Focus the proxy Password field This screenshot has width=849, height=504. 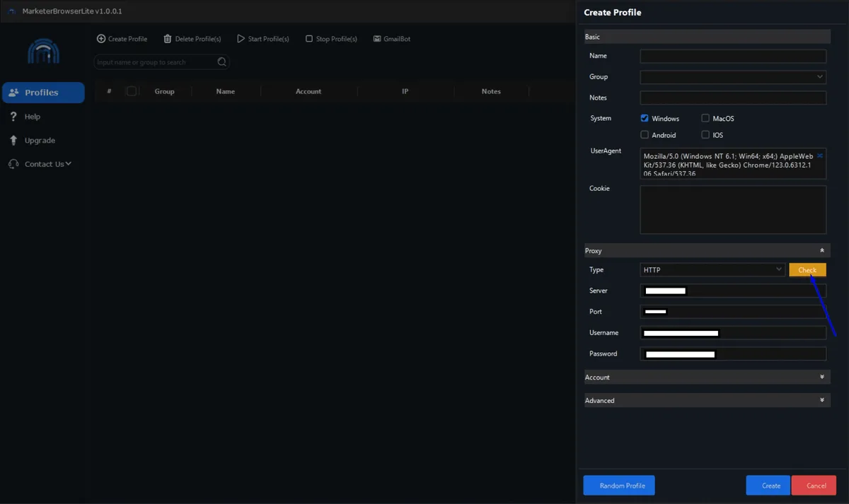733,354
